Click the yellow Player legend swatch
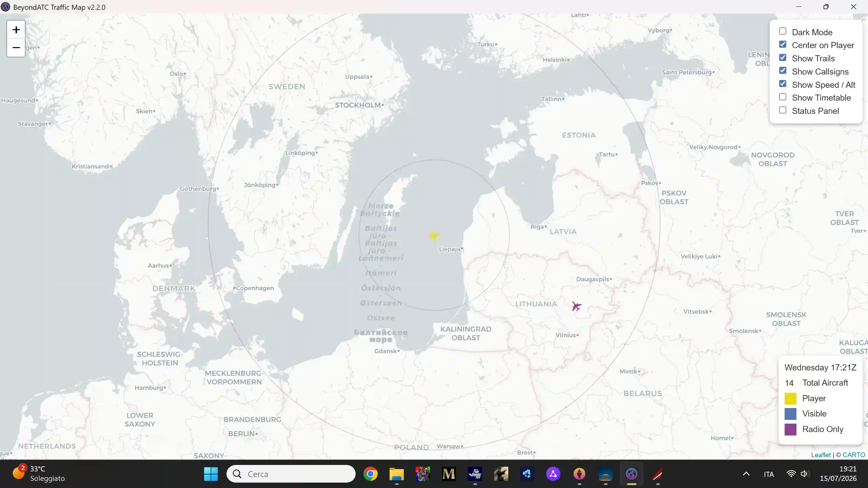Viewport: 868px width, 488px height. [x=790, y=399]
